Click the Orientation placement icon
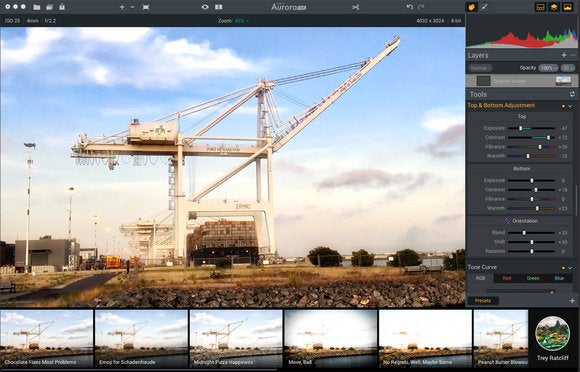Screen dimensions: 580x372 507,221
